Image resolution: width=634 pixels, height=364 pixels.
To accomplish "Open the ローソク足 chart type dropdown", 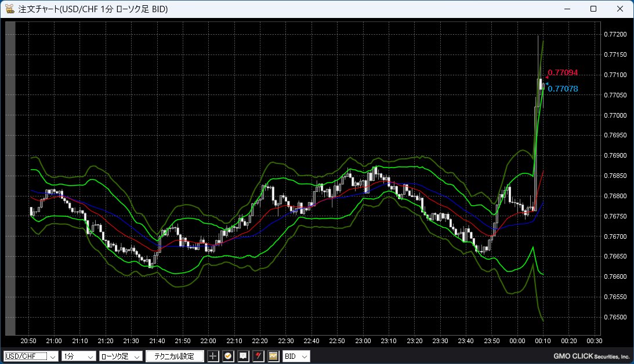I will pos(121,356).
